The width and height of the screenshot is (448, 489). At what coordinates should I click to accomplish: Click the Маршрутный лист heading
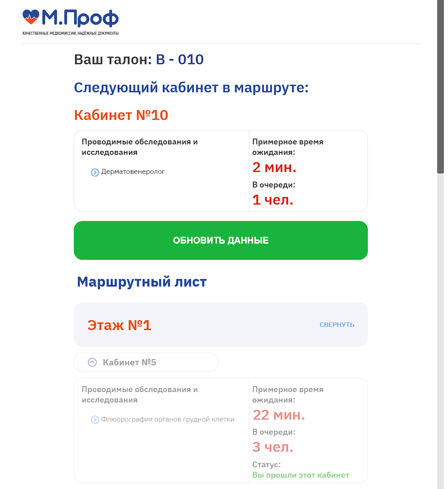[x=142, y=282]
